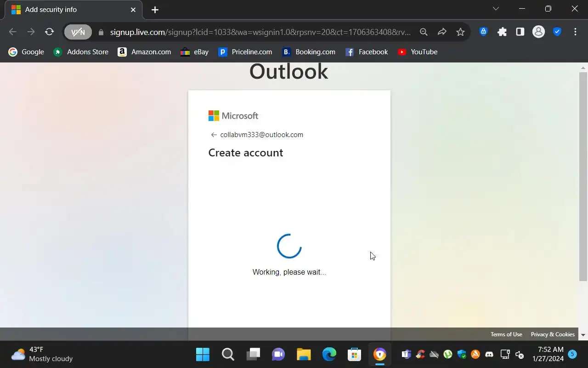Open the eBay bookmark

coord(195,52)
